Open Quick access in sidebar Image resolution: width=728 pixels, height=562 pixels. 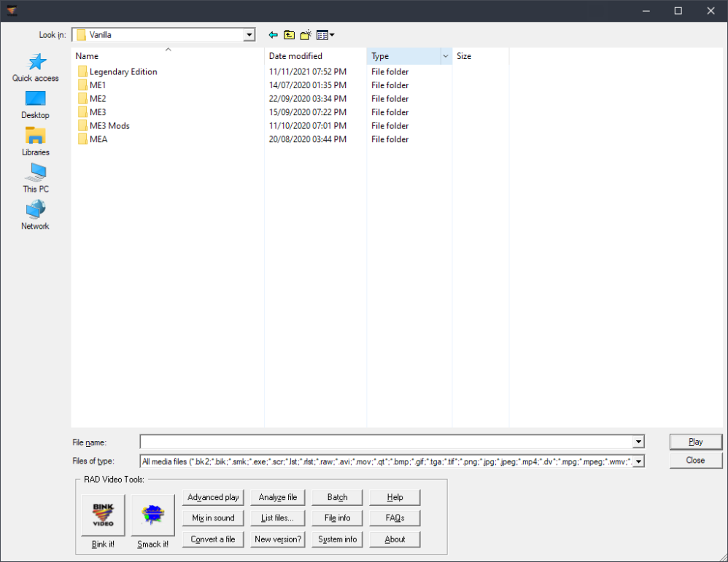point(36,68)
